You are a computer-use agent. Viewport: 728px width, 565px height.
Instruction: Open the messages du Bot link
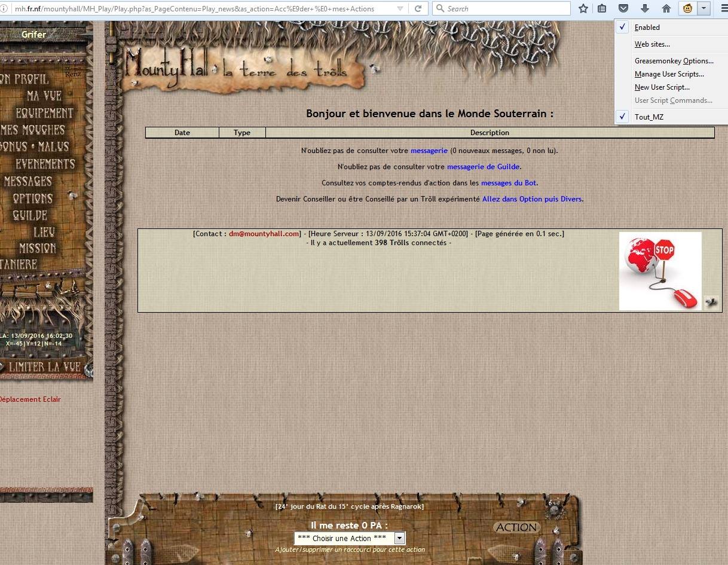click(x=508, y=183)
